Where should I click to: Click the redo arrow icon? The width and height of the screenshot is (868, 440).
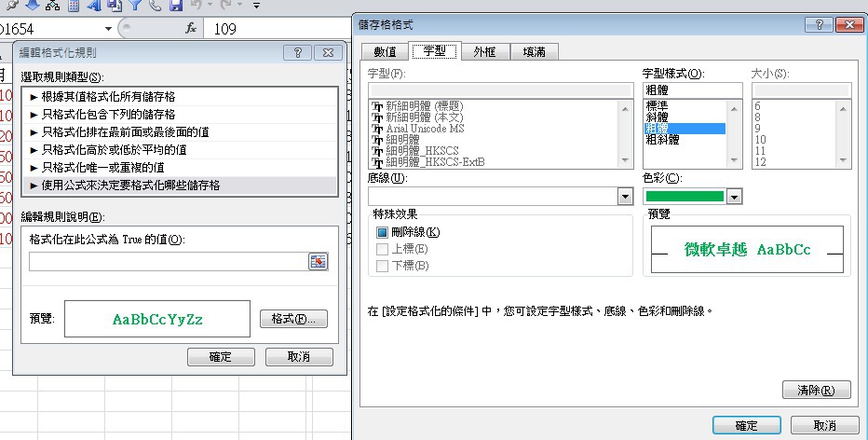[x=226, y=5]
